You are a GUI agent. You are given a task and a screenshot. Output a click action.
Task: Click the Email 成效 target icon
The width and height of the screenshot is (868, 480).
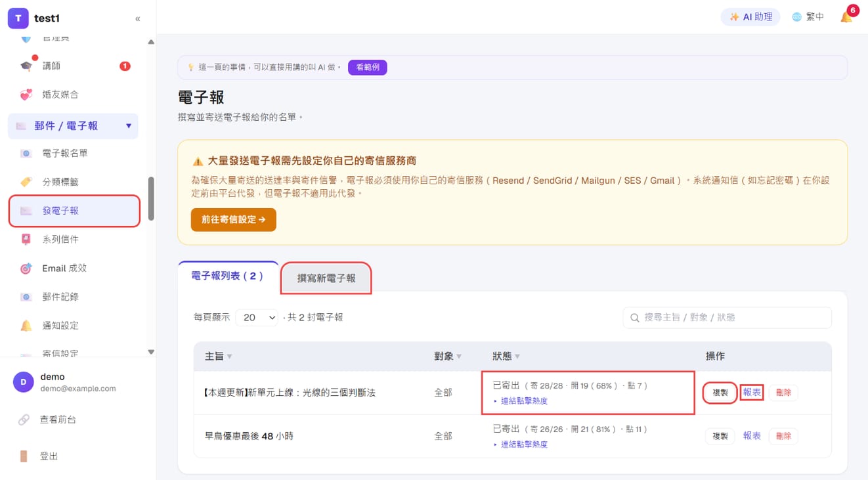coord(26,269)
